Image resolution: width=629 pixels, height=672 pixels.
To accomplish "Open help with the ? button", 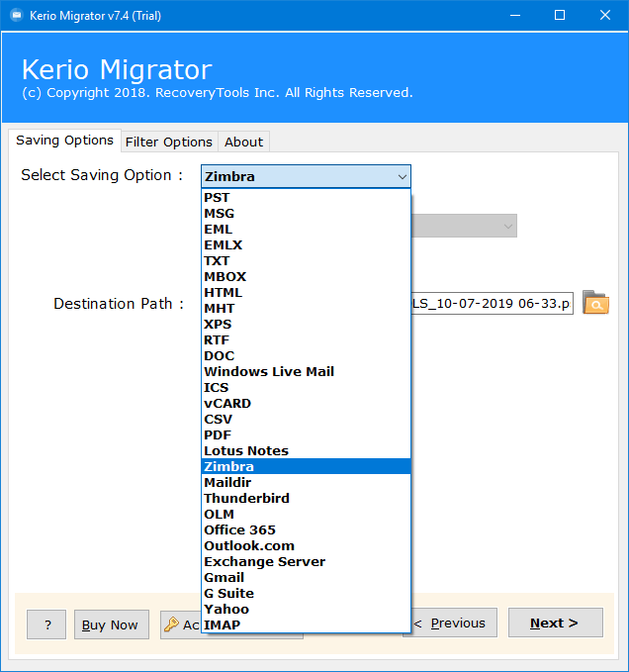I will 46,624.
